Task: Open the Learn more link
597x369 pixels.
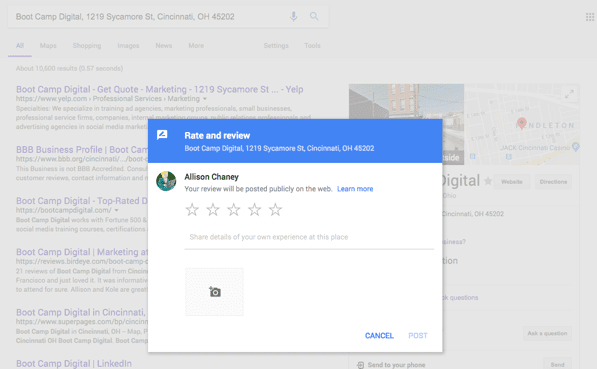Action: [355, 189]
